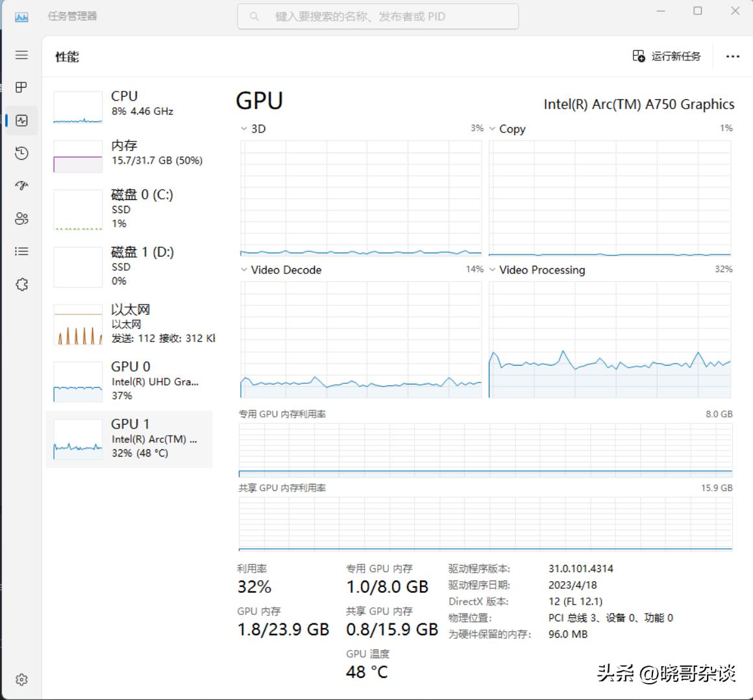
Task: Close the Task Manager window
Action: pos(735,11)
